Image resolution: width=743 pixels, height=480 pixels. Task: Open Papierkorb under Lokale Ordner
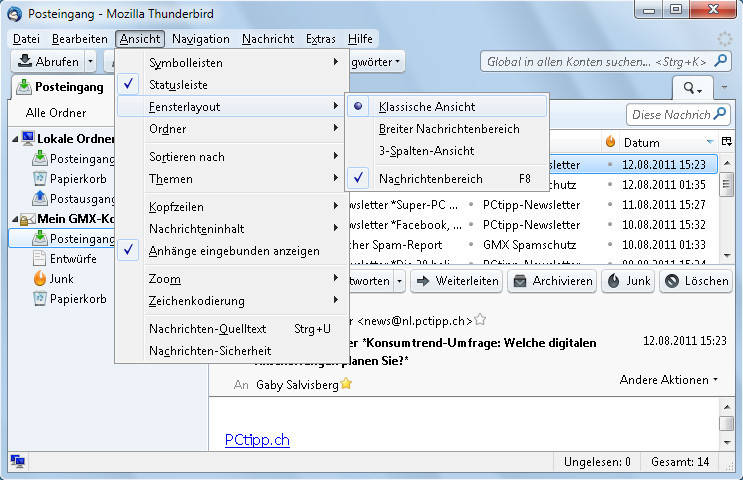(70, 179)
